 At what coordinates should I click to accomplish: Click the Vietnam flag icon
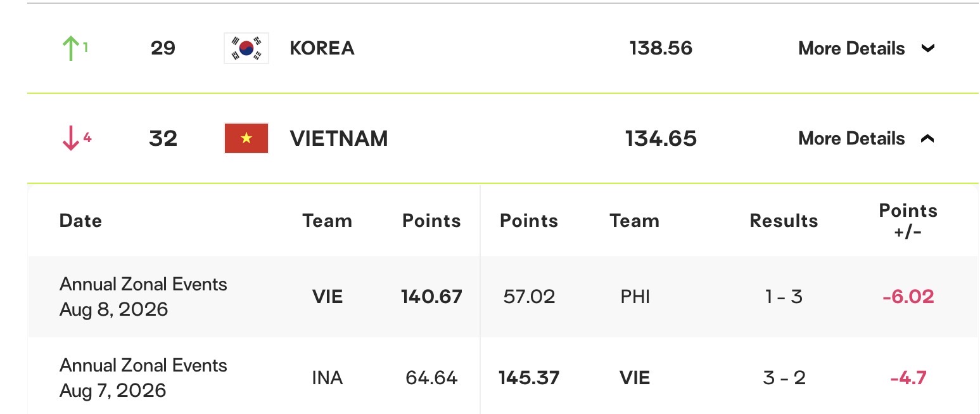tap(246, 138)
